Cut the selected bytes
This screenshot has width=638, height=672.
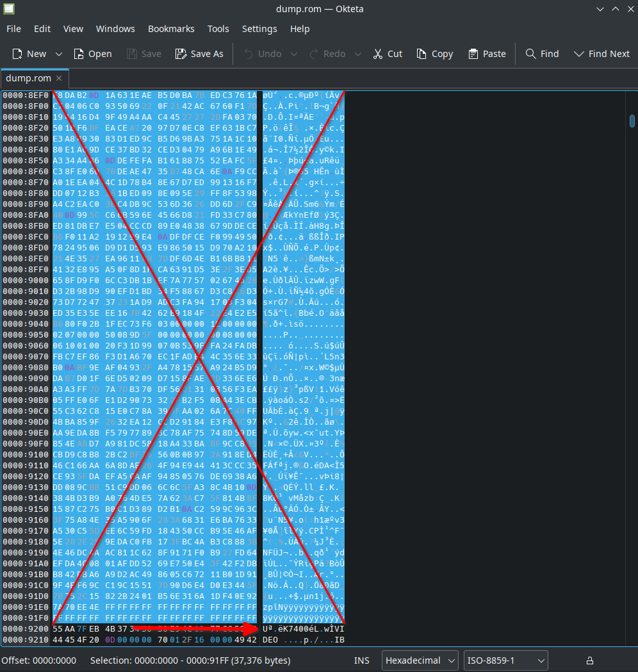388,54
